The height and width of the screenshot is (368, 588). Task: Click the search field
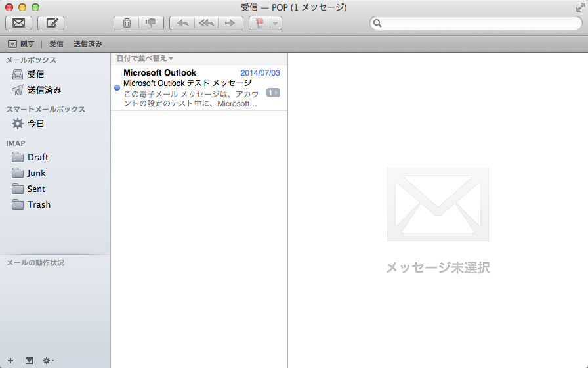coord(476,23)
